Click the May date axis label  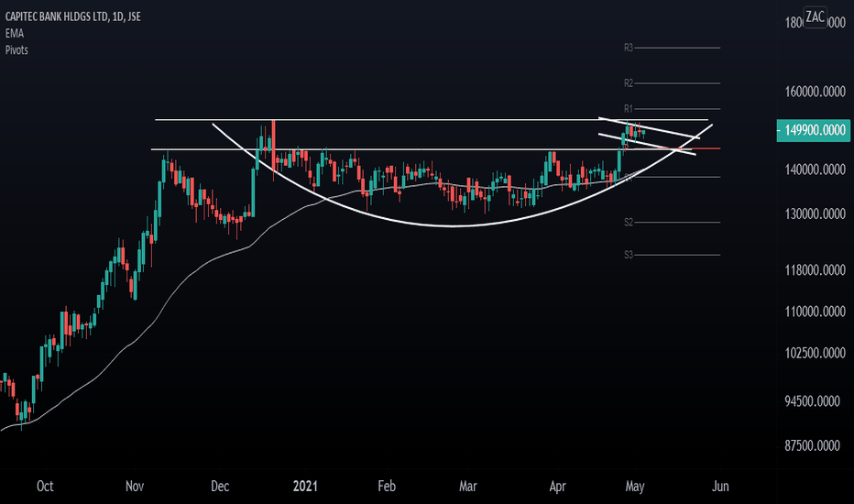[635, 486]
